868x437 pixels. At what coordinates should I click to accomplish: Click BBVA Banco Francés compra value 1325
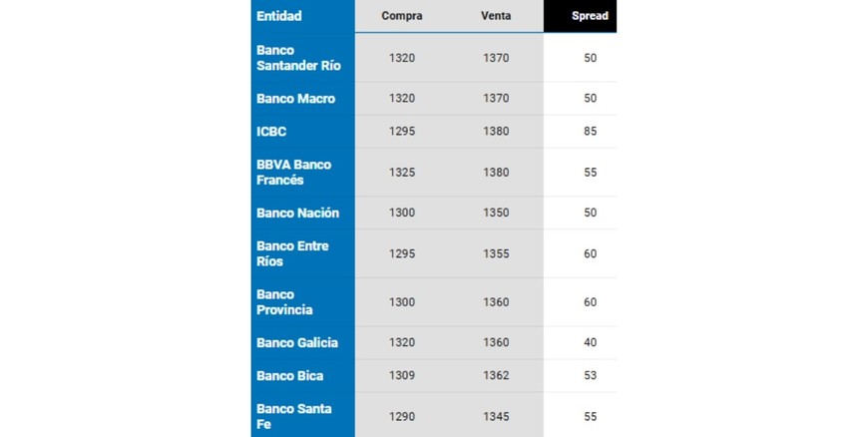click(402, 173)
